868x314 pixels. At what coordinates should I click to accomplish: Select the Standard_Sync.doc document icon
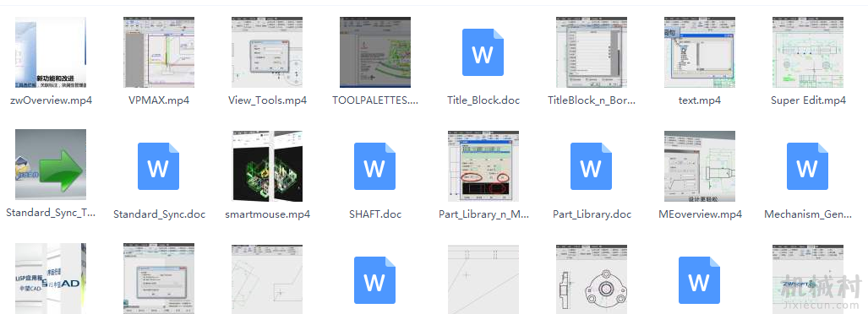coord(158,165)
